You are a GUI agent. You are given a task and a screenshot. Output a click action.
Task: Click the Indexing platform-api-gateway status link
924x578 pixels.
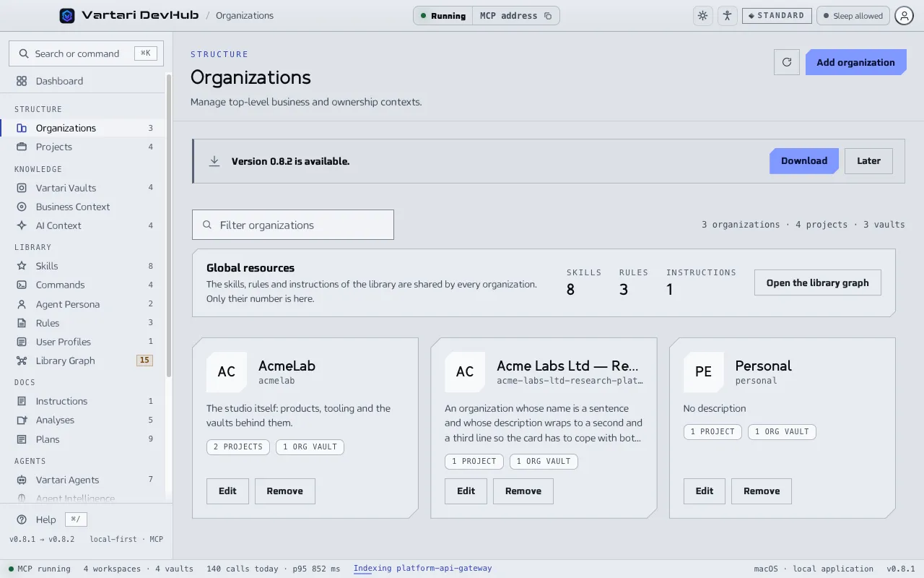click(422, 569)
